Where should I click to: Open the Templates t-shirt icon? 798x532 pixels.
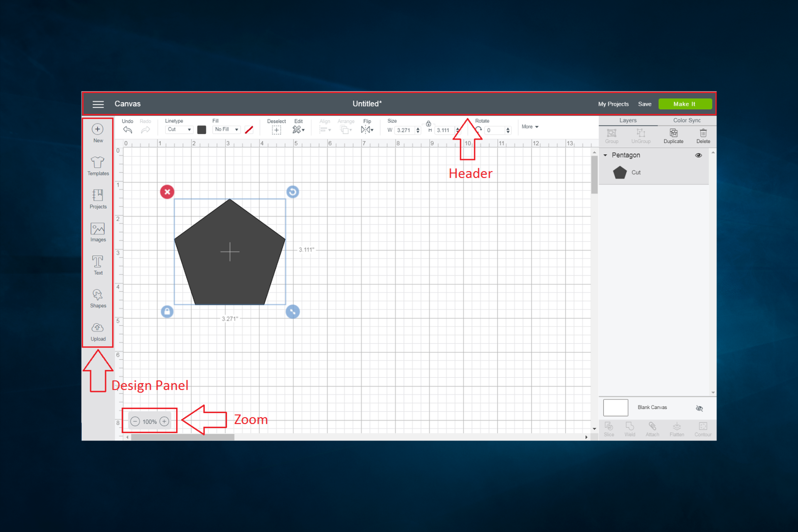[x=98, y=165]
